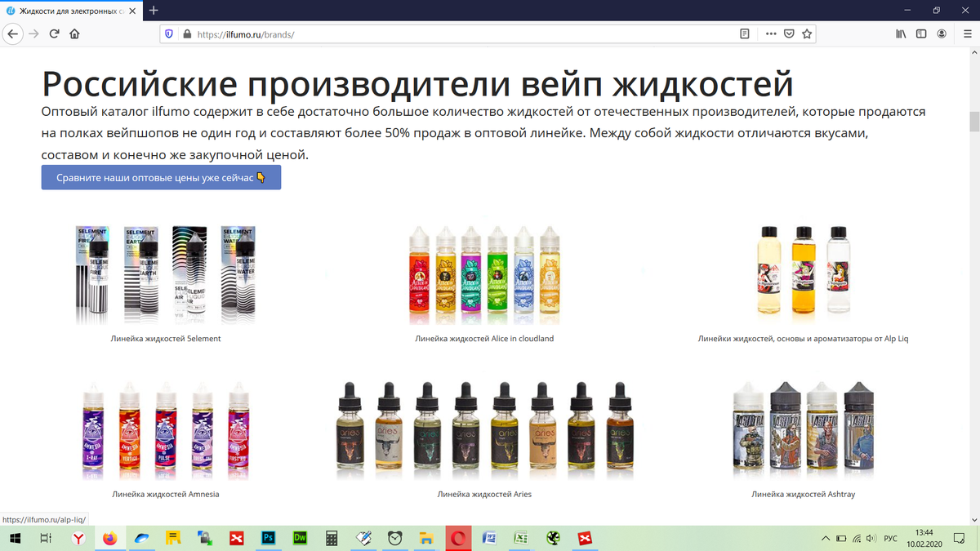Open the clock app in the taskbar

pos(394,538)
